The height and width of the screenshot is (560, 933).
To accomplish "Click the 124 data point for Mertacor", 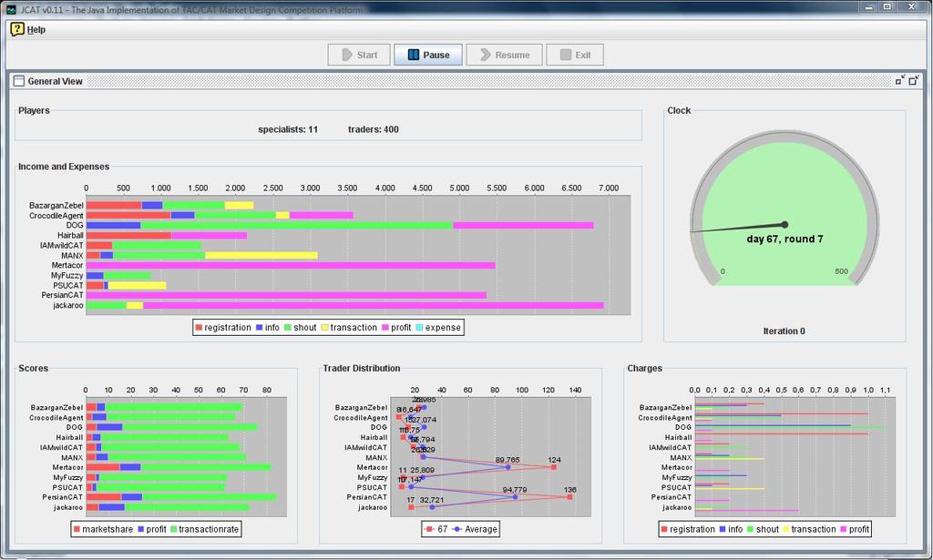I will point(554,467).
